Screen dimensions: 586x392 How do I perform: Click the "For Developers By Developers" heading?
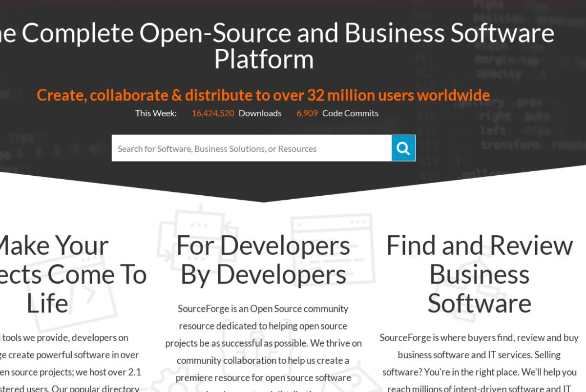(x=263, y=260)
